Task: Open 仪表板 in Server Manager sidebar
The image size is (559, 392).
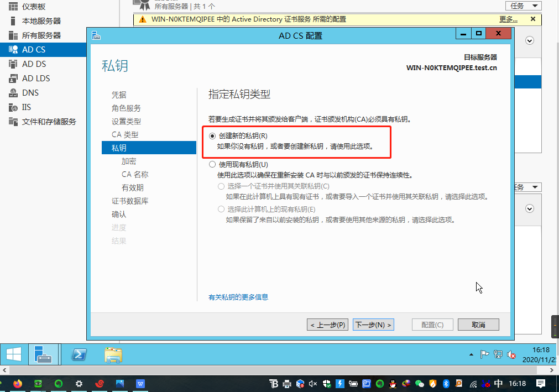Action: tap(34, 7)
